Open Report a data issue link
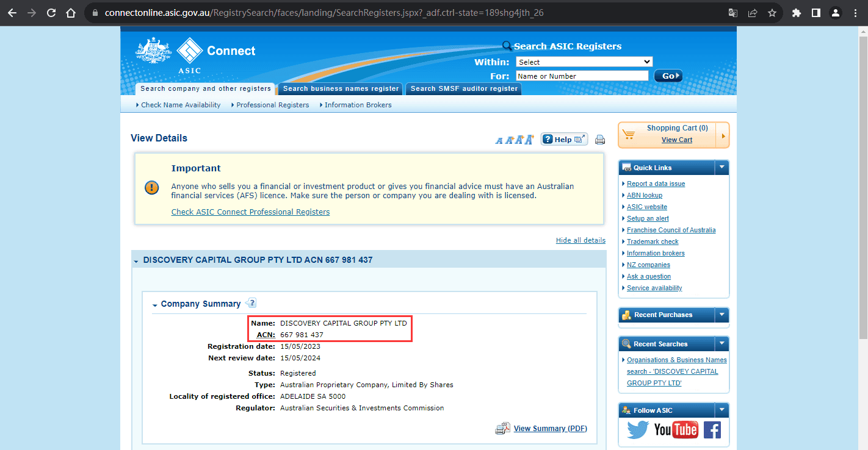 [656, 184]
